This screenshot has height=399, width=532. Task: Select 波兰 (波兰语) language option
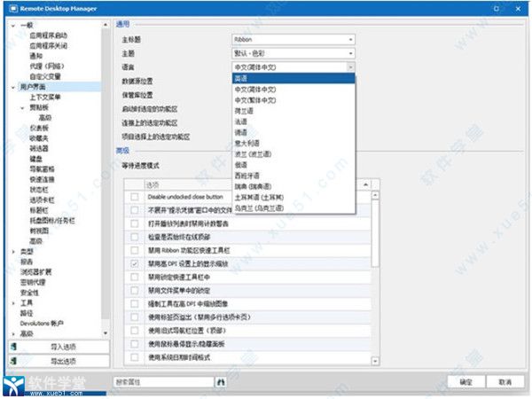293,154
